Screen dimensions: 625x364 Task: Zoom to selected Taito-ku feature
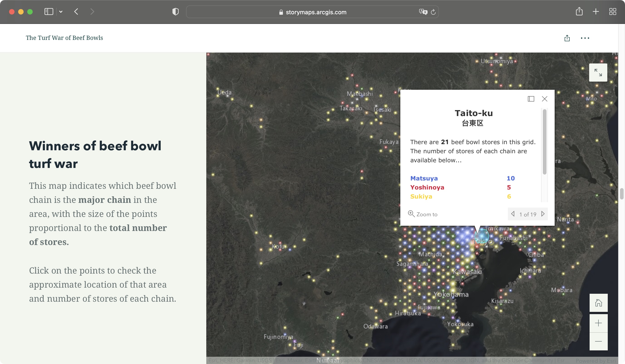(423, 214)
